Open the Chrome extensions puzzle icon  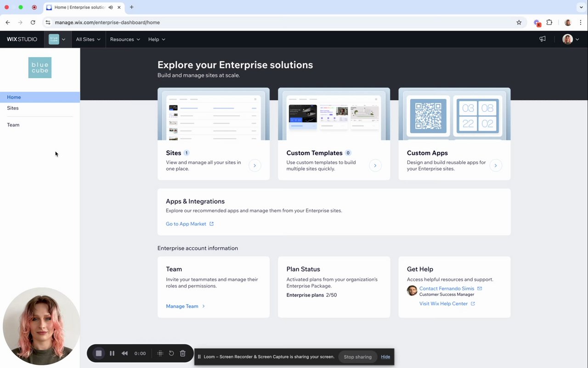click(549, 22)
